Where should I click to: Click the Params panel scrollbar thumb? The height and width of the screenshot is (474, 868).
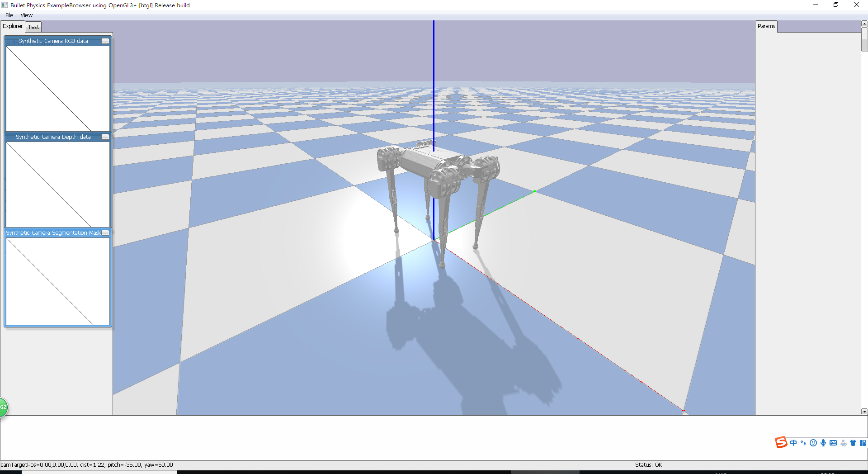864,40
